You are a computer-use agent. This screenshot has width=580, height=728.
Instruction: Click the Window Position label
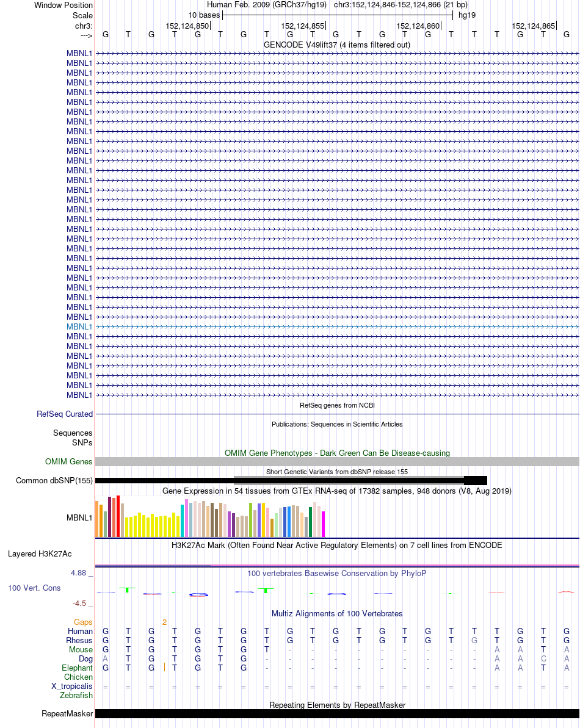pos(63,5)
